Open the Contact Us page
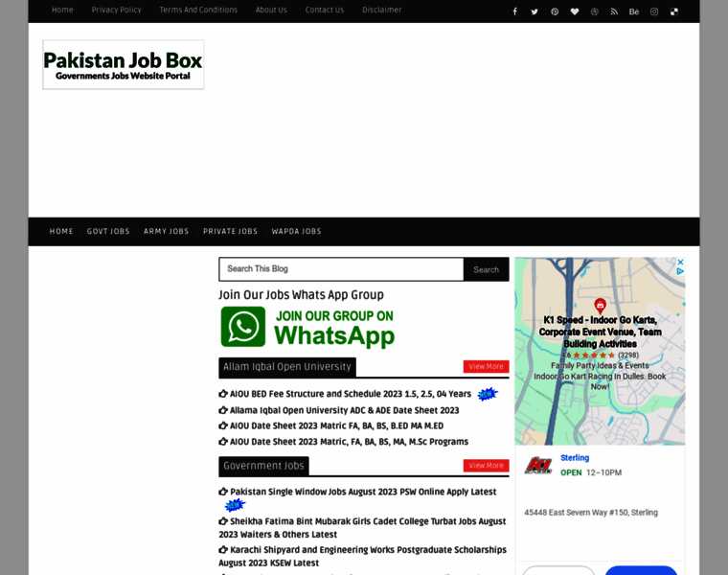This screenshot has height=575, width=728. pyautogui.click(x=325, y=10)
